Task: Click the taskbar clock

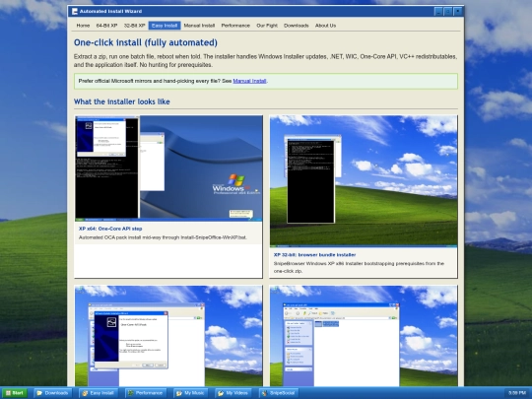Action: pos(517,393)
